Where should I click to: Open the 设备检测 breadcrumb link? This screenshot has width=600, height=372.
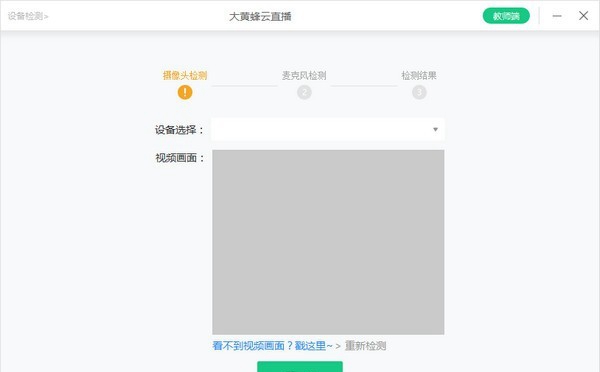[x=28, y=16]
